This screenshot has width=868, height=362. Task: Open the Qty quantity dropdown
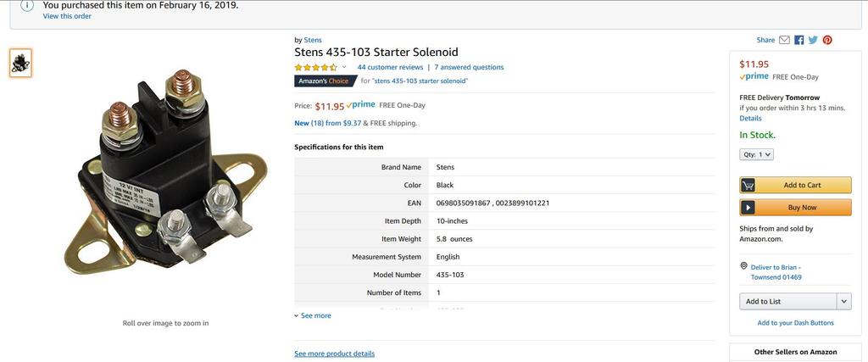(x=757, y=154)
